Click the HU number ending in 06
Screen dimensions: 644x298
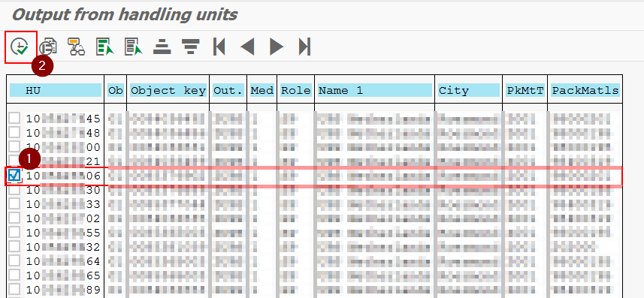tap(63, 176)
